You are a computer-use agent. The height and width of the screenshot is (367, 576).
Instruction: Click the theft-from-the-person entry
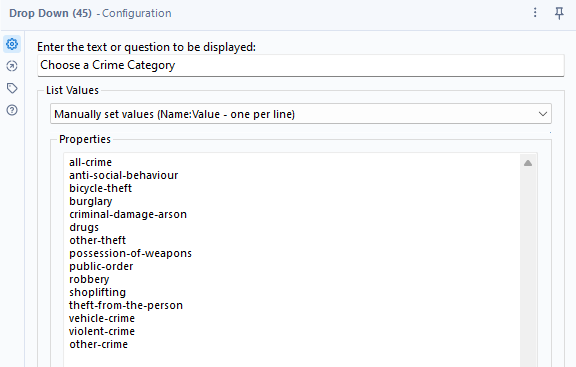point(126,305)
